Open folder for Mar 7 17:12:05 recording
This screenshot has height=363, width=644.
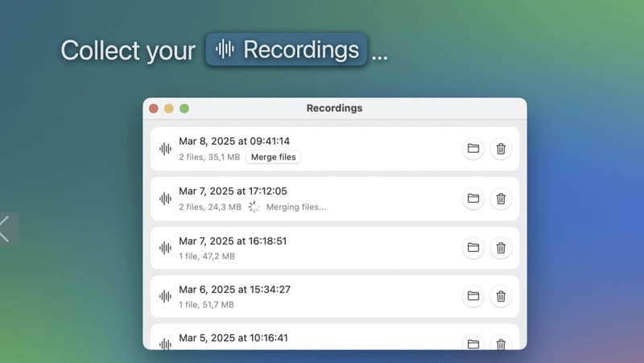pyautogui.click(x=473, y=198)
